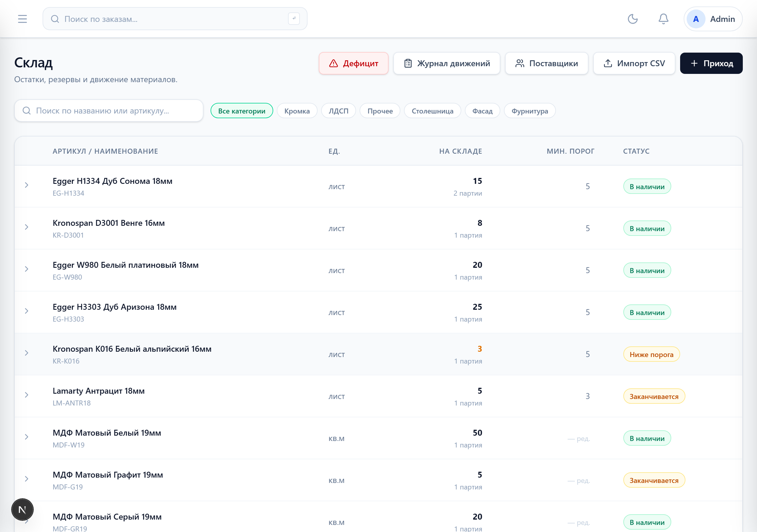The height and width of the screenshot is (532, 757).
Task: Click stock quantity 25 for Egger H3303
Action: [477, 307]
